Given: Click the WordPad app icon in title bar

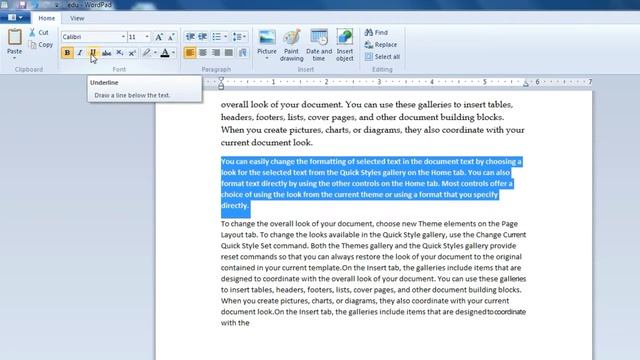Looking at the screenshot, I should coord(5,4).
